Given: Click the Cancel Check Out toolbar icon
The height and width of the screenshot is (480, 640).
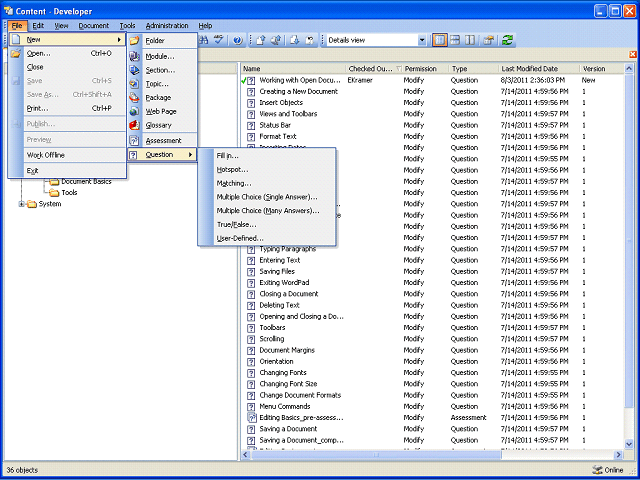Looking at the screenshot, I should coord(310,40).
